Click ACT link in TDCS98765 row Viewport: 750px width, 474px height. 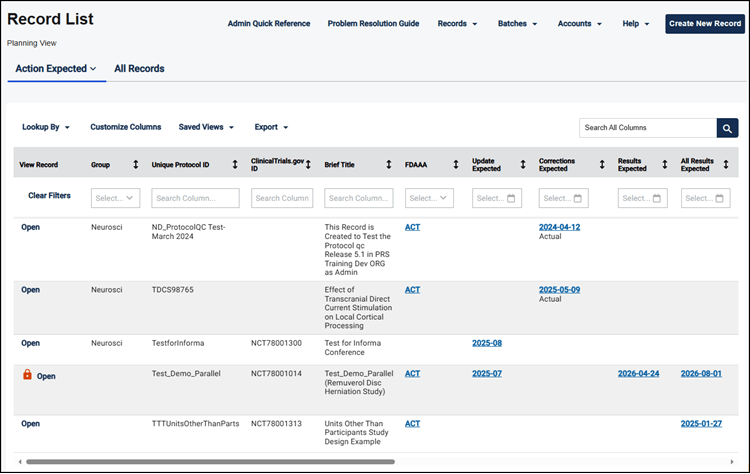coord(412,290)
